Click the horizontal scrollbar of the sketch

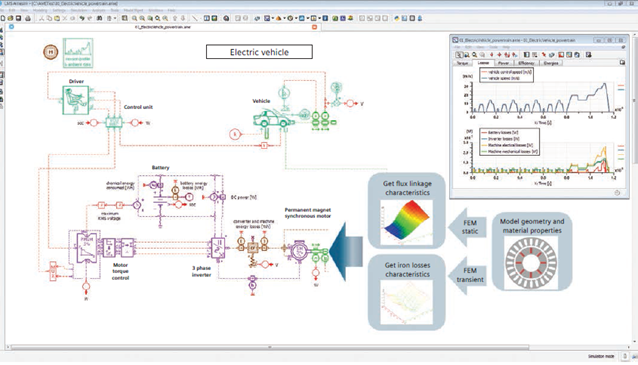(x=270, y=348)
